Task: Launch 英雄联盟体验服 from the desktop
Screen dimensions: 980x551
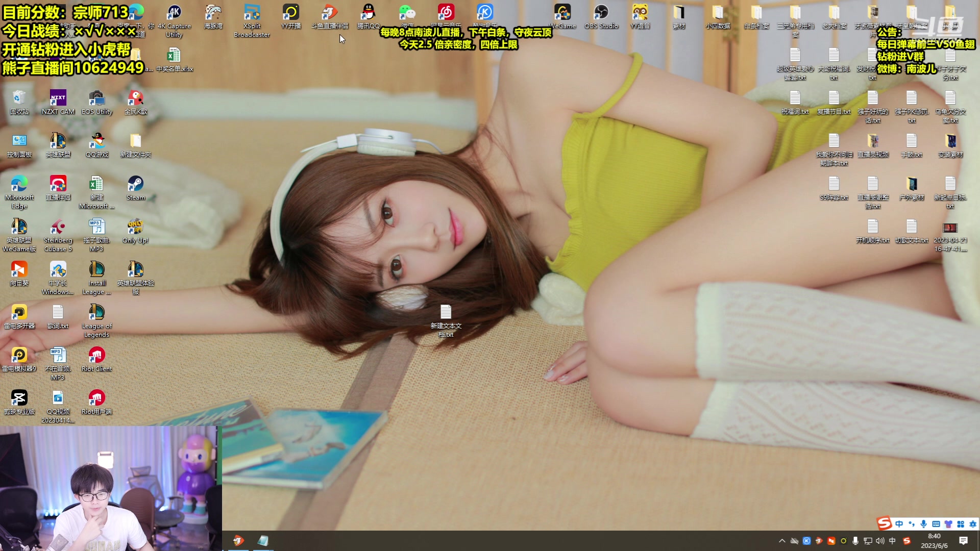Action: [136, 278]
